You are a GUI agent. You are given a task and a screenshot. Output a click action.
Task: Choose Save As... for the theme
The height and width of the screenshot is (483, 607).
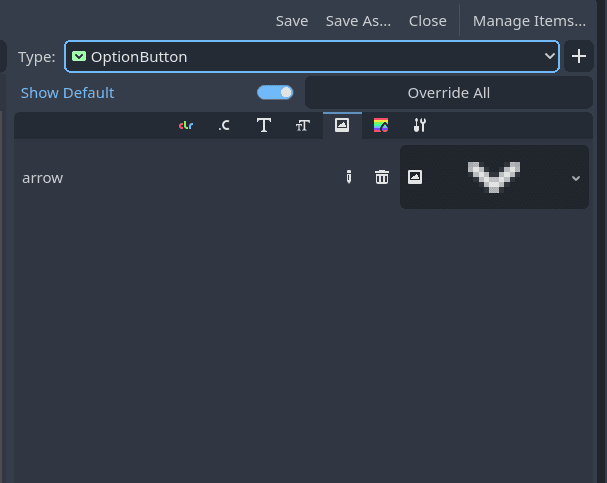coord(358,21)
